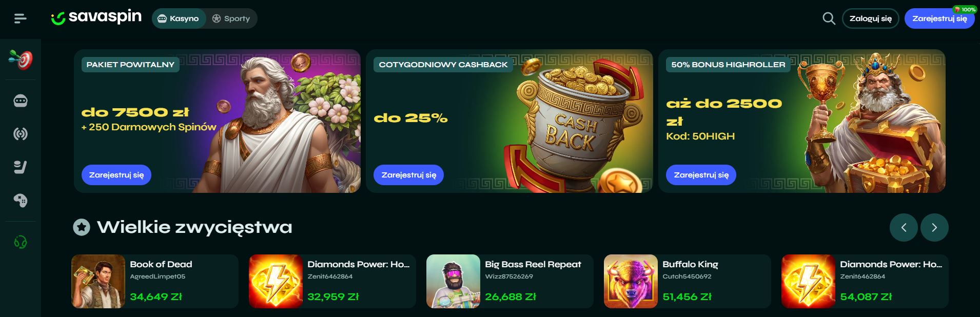Screen dimensions: 980x317
Task: Click the savaspin logo
Action: 96,17
